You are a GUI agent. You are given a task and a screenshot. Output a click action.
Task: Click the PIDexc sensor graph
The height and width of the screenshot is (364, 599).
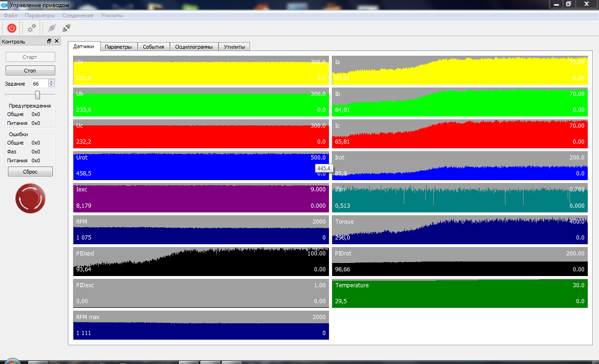click(x=201, y=293)
